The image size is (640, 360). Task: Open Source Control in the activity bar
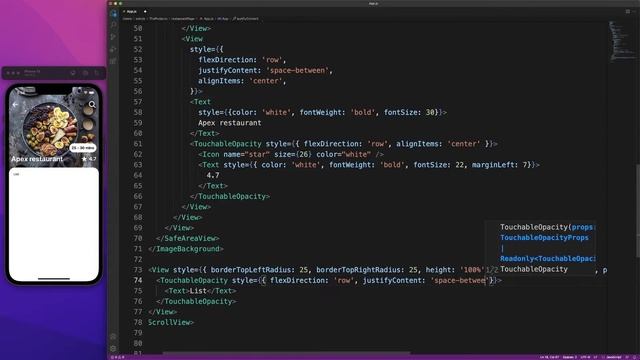coord(113,37)
